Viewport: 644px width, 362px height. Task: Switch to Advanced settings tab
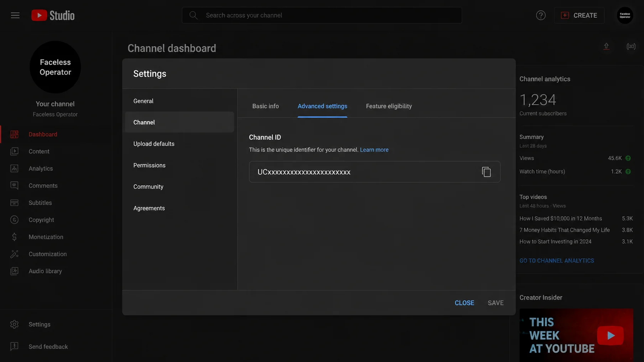tap(322, 106)
